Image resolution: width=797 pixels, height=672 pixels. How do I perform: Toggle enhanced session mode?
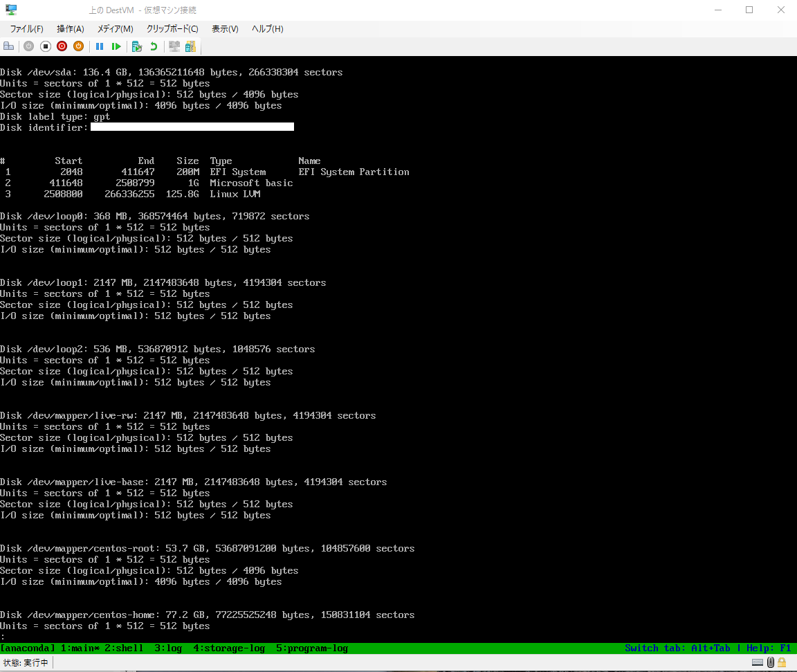click(174, 46)
